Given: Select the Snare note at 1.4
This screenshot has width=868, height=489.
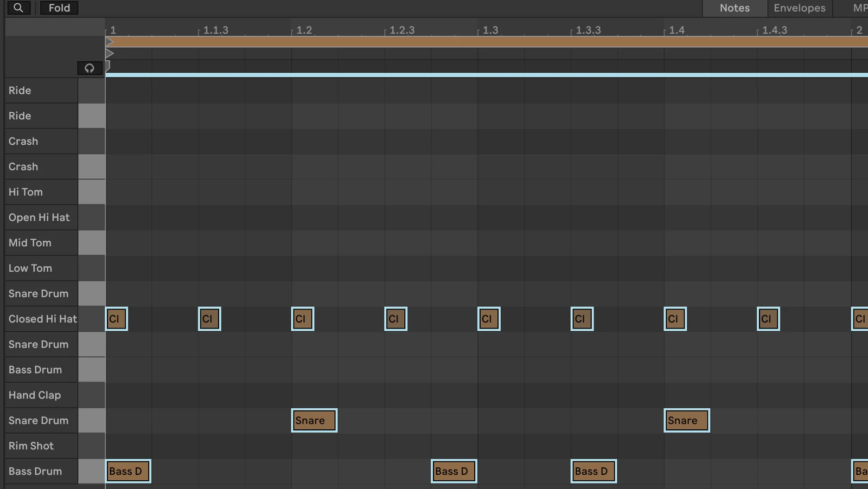Looking at the screenshot, I should [687, 420].
